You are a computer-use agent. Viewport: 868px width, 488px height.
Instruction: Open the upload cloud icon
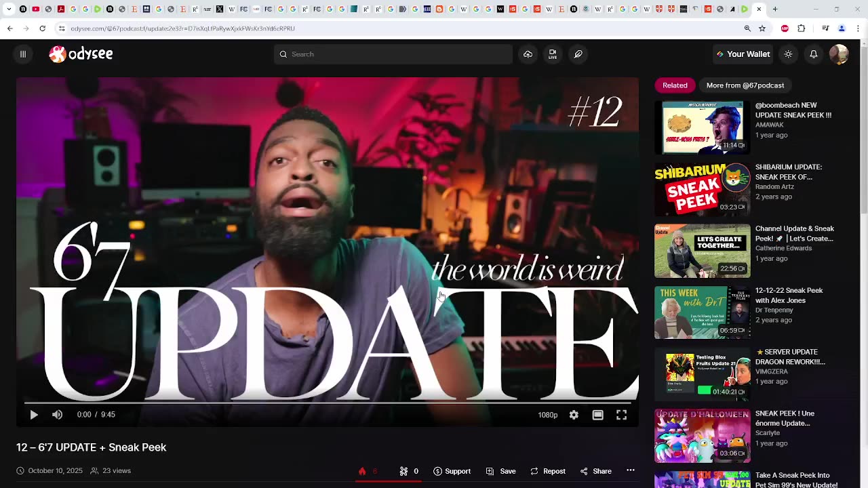[528, 54]
